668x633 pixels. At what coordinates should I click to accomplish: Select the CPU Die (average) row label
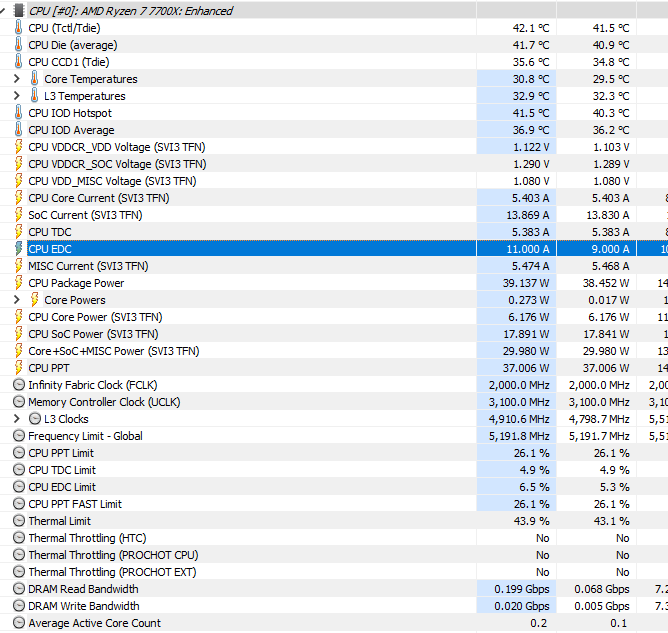[x=73, y=45]
